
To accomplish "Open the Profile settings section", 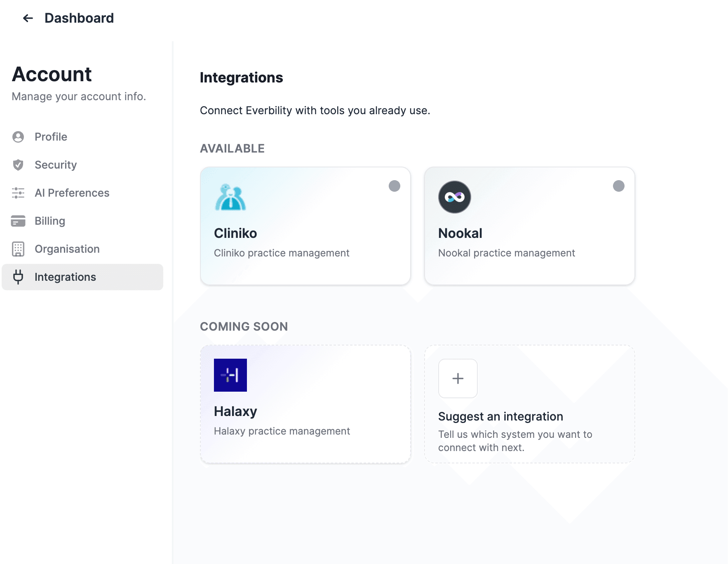I will (x=51, y=137).
